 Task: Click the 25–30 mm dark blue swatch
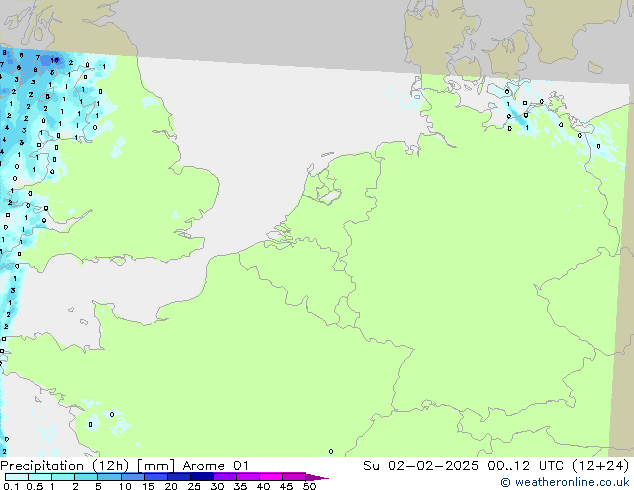click(x=201, y=477)
